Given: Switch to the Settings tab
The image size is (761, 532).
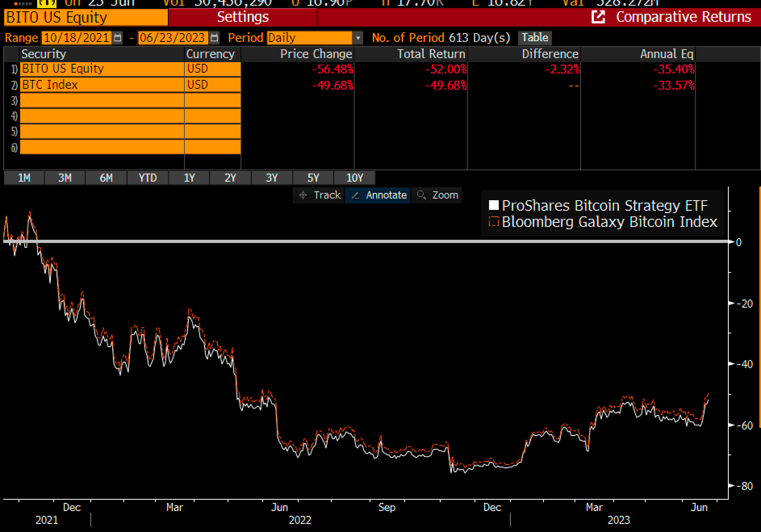Looking at the screenshot, I should pyautogui.click(x=243, y=17).
